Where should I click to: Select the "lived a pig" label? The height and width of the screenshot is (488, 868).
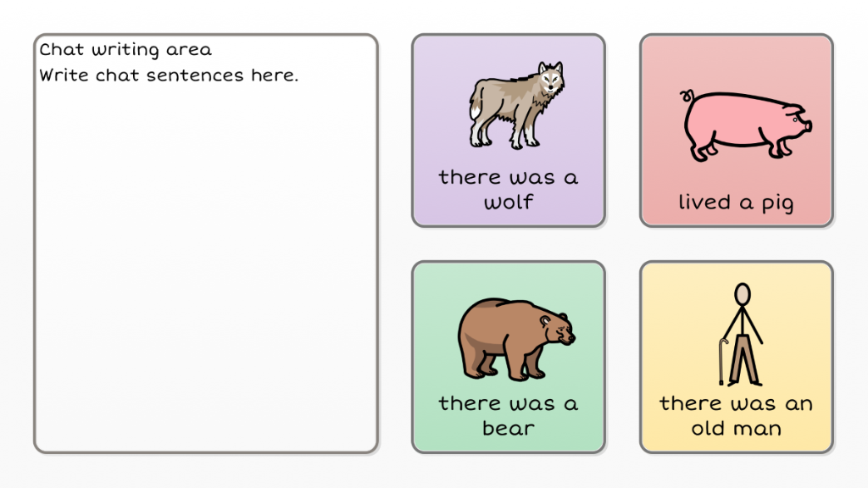tap(736, 202)
